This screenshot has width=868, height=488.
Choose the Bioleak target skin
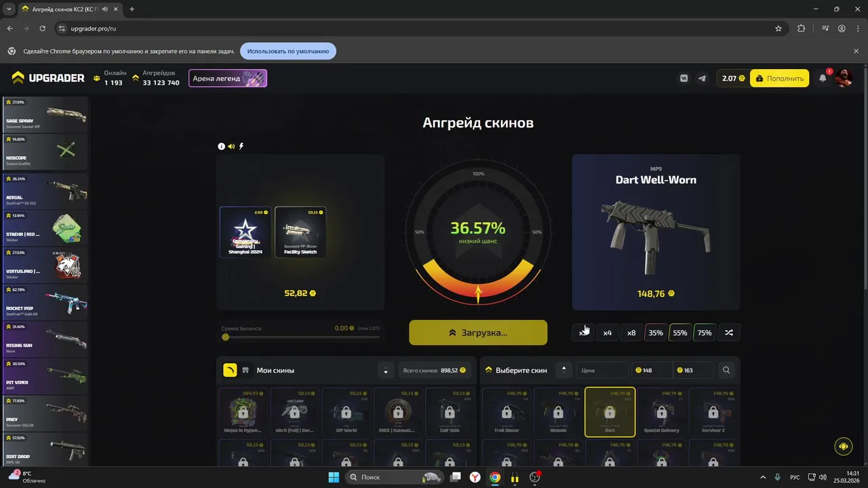558,412
